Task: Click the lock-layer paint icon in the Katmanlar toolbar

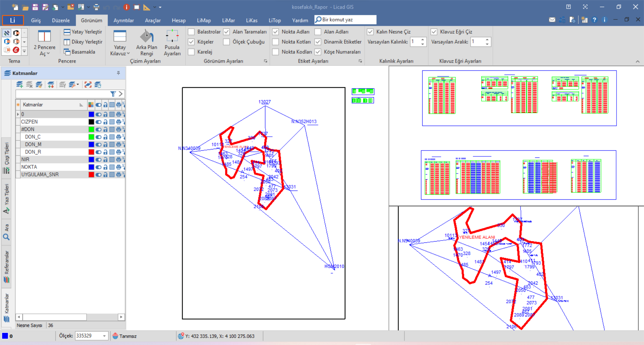Action: pyautogui.click(x=39, y=85)
